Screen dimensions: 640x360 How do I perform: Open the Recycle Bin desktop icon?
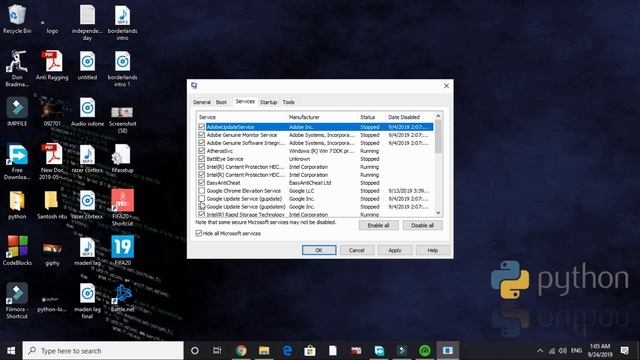tap(17, 18)
